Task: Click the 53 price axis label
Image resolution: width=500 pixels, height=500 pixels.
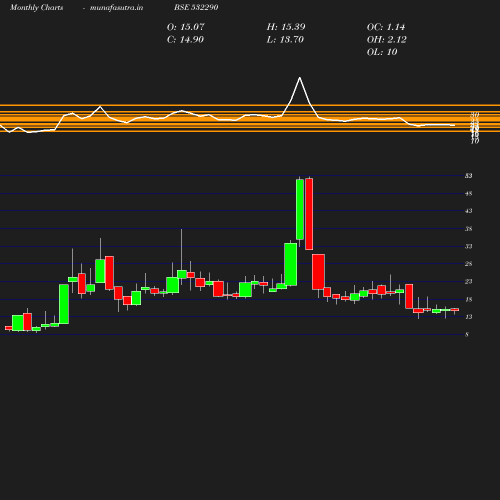Action: 468,176
